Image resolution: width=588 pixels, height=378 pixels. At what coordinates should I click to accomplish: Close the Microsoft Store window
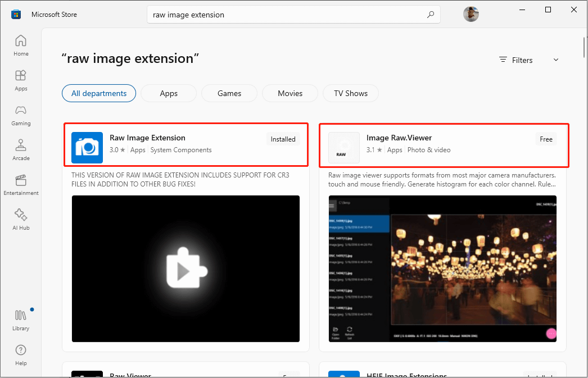pos(574,10)
